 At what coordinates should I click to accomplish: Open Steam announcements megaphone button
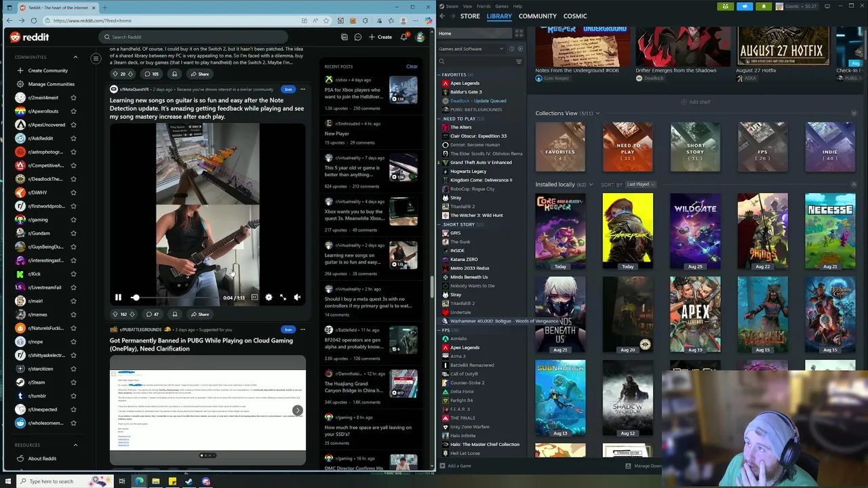pos(745,6)
